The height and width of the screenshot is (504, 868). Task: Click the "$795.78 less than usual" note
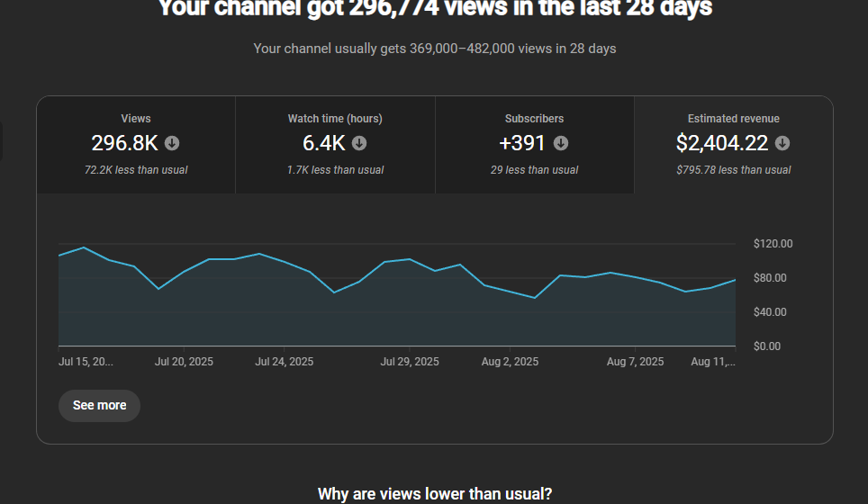(733, 170)
